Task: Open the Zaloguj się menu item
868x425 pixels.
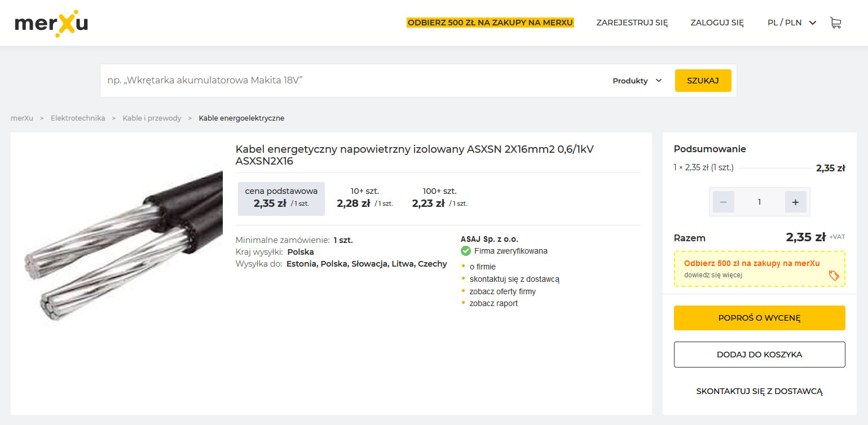Action: (717, 23)
